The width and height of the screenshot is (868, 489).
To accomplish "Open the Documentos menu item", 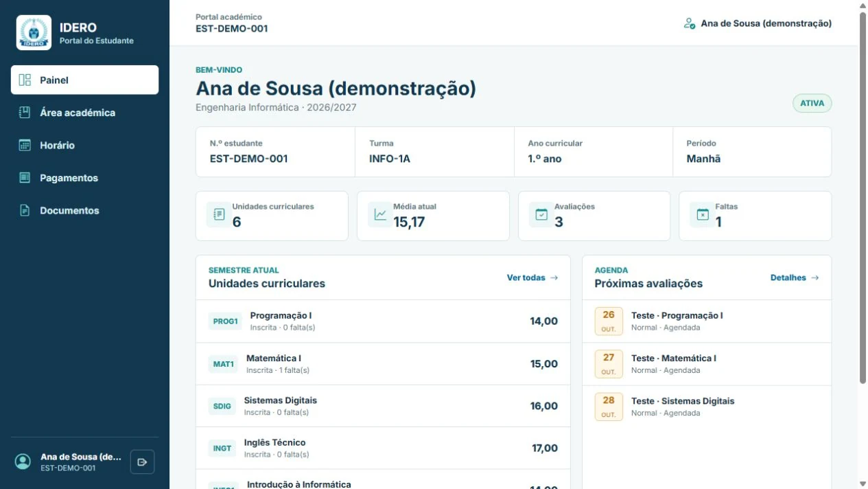I will click(84, 210).
